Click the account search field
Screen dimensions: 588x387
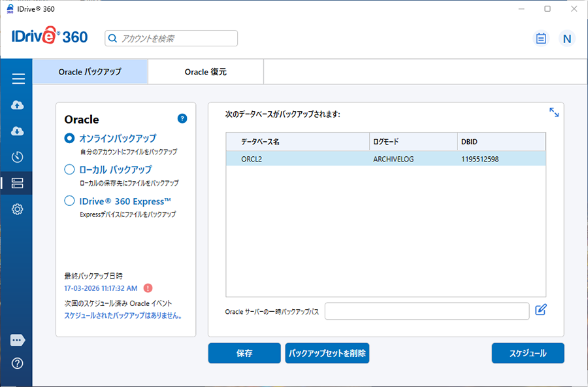pos(171,39)
